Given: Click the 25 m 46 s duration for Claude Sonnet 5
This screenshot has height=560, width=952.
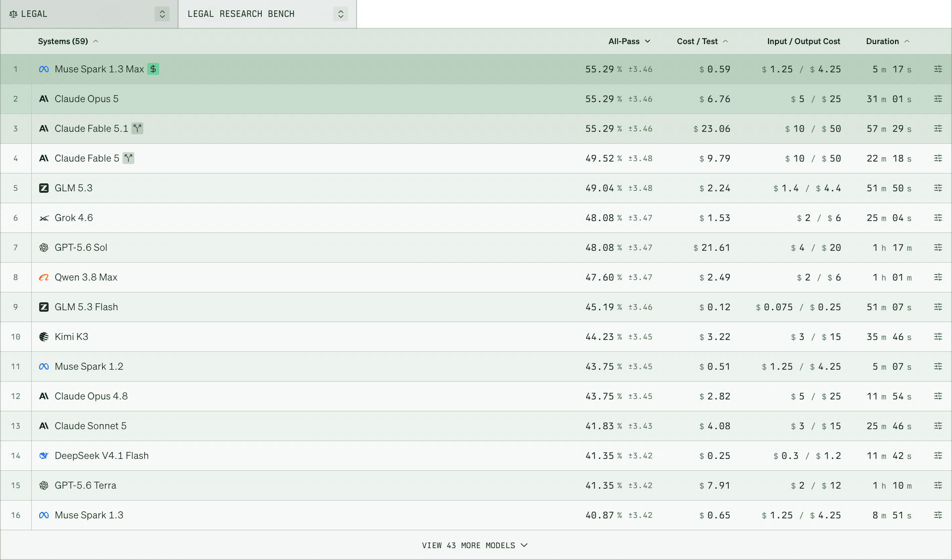Looking at the screenshot, I should [889, 426].
